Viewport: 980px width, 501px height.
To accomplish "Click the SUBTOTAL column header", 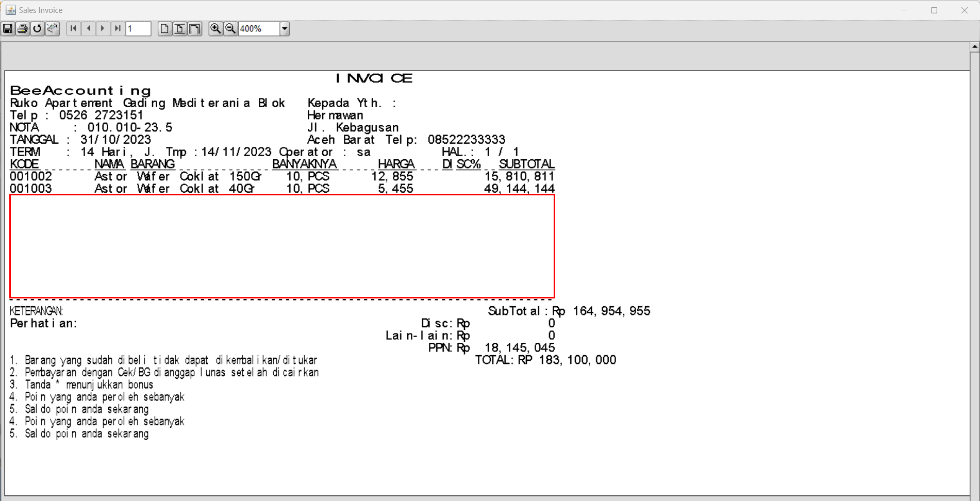I will click(x=527, y=164).
